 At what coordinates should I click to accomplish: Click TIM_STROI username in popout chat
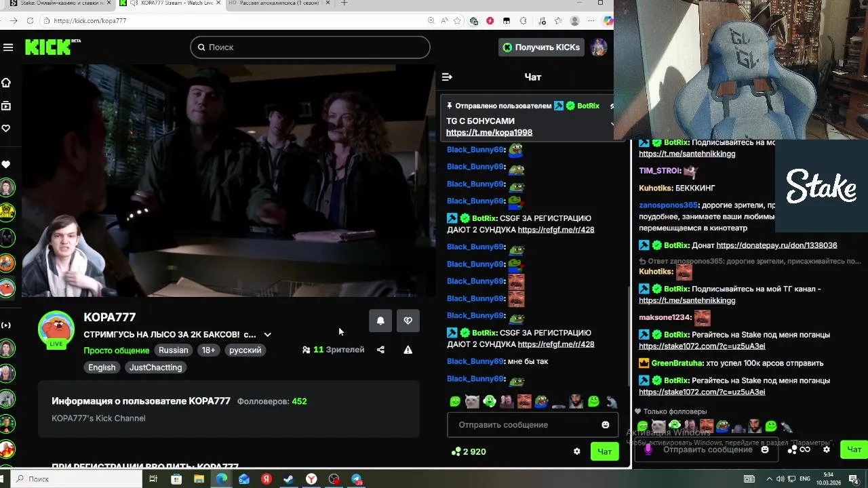coord(660,171)
